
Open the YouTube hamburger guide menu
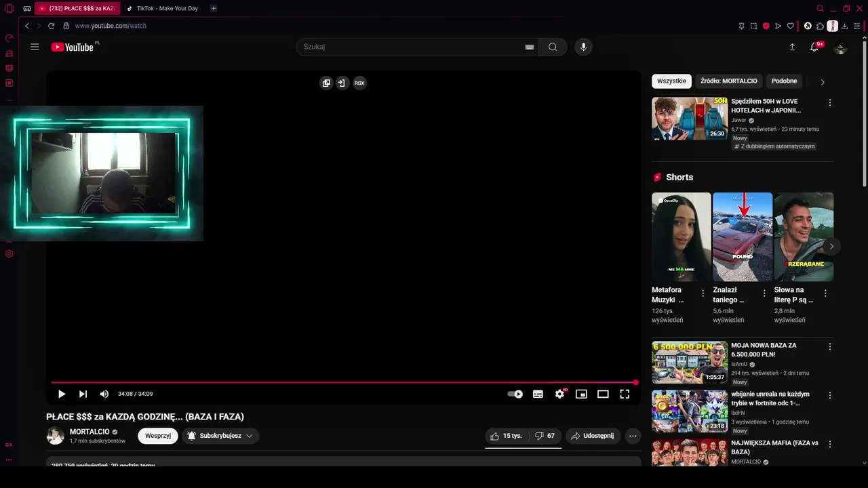pos(35,47)
